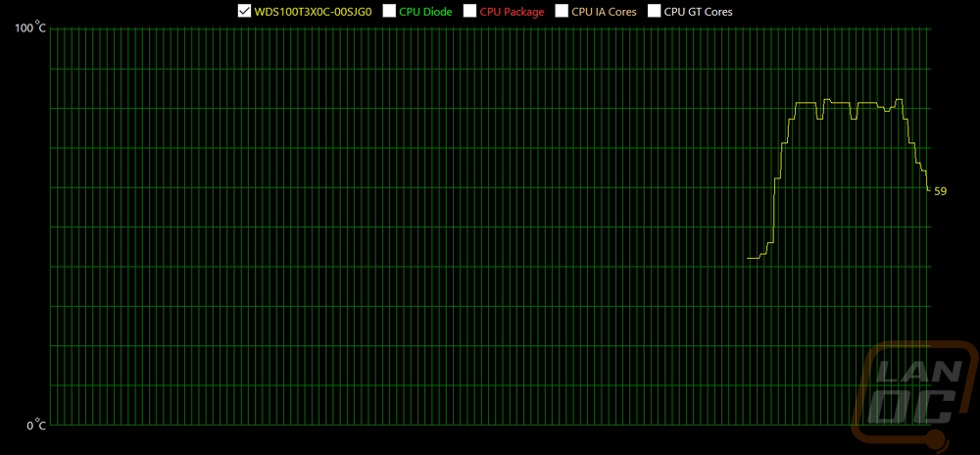Click the 59 current temperature value
The height and width of the screenshot is (455, 980).
point(940,191)
